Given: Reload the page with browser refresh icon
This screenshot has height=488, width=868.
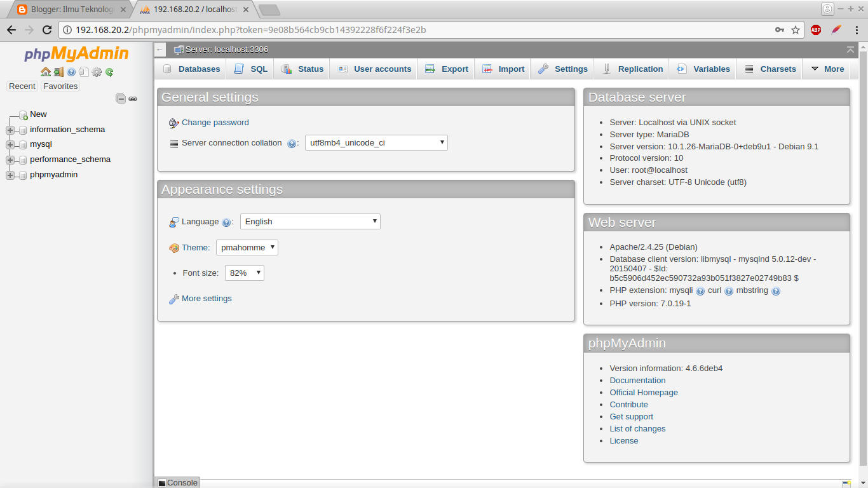Looking at the screenshot, I should click(x=46, y=30).
